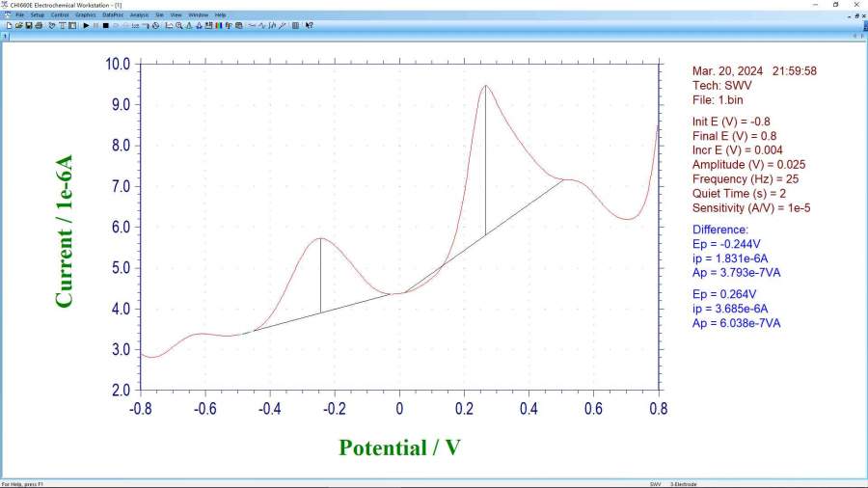Image resolution: width=868 pixels, height=488 pixels.
Task: Expand the DataProc menu
Action: pyautogui.click(x=113, y=15)
